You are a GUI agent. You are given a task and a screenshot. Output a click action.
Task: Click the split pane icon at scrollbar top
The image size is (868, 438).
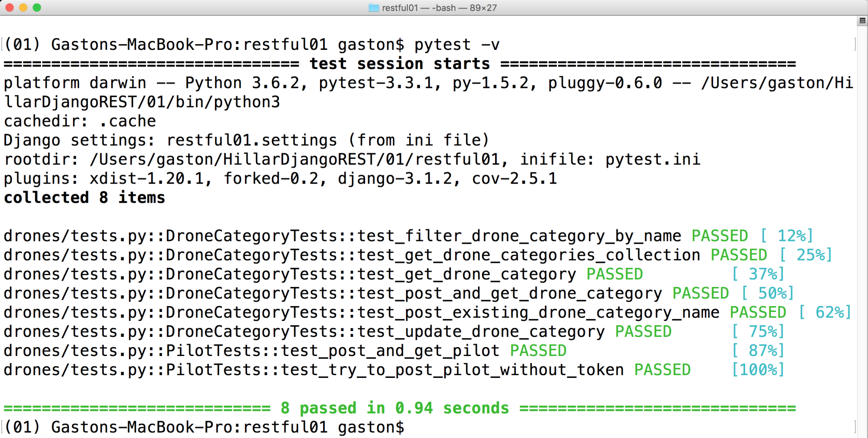[862, 20]
